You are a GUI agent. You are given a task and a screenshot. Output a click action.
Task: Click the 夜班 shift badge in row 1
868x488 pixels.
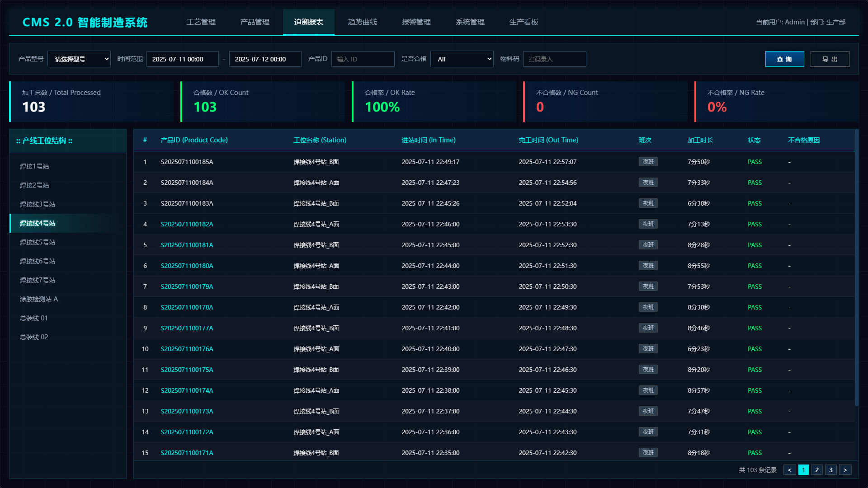[x=648, y=162]
